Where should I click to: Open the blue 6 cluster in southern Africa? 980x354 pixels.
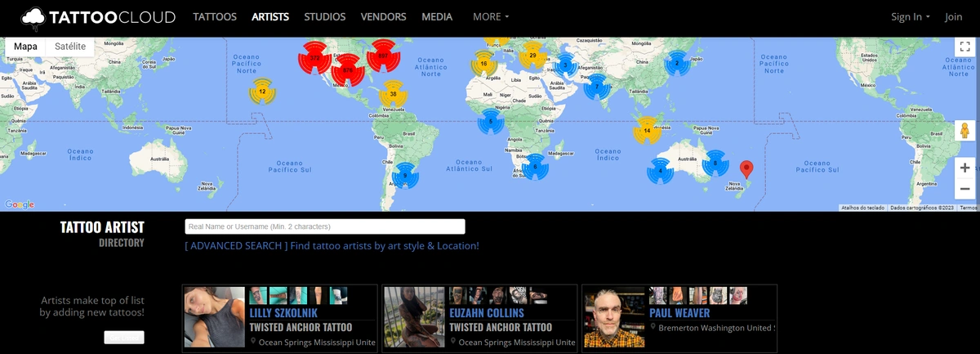click(x=535, y=167)
